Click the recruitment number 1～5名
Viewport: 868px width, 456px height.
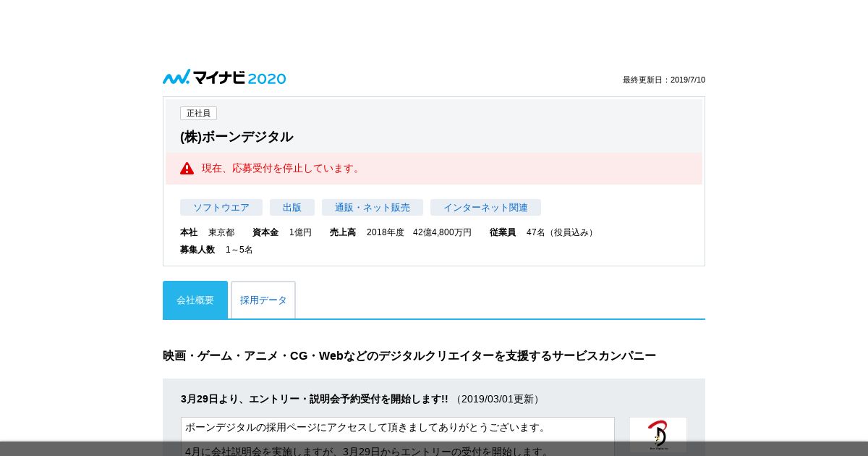(x=239, y=250)
